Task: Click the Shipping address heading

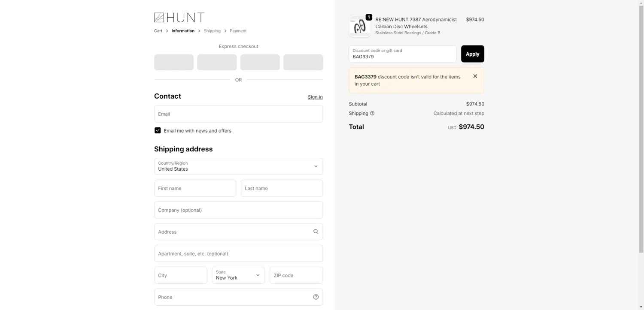Action: tap(183, 149)
